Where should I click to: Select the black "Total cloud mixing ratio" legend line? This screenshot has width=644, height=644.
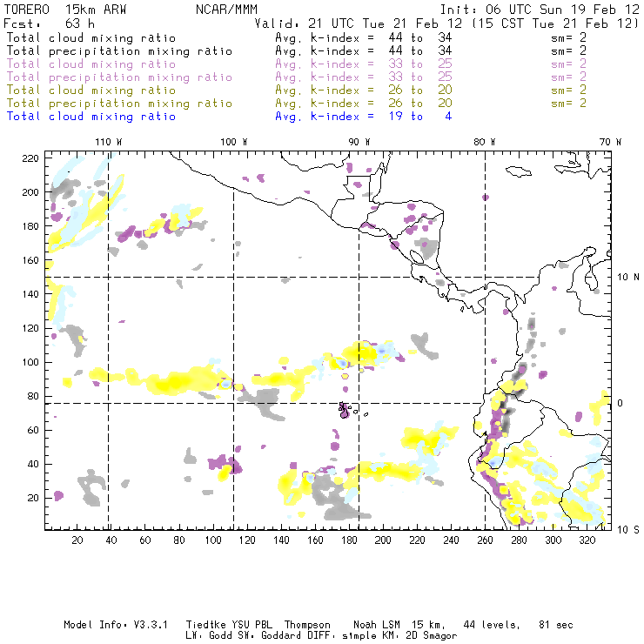click(x=91, y=37)
